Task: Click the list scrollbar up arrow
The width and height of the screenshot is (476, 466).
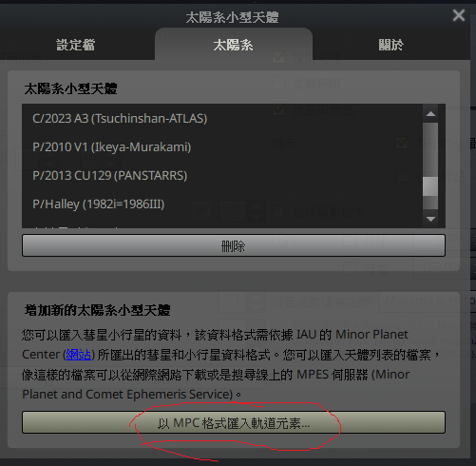Action: 430,114
